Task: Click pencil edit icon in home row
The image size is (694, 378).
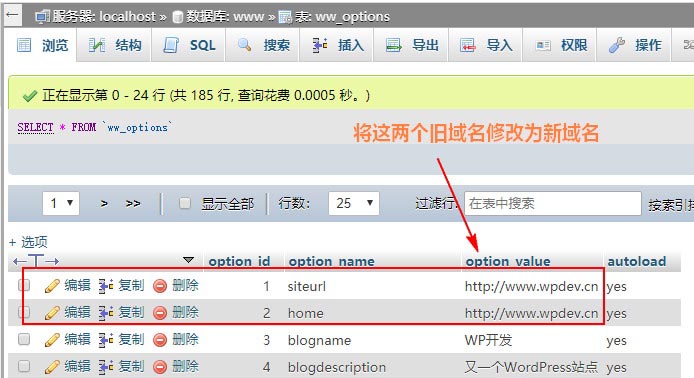Action: click(52, 313)
